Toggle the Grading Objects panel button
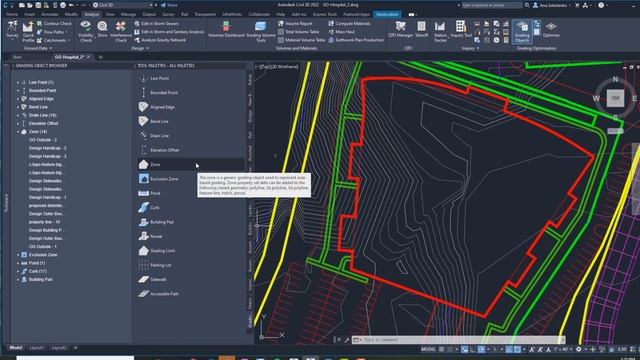The width and height of the screenshot is (640, 360). coord(522,31)
